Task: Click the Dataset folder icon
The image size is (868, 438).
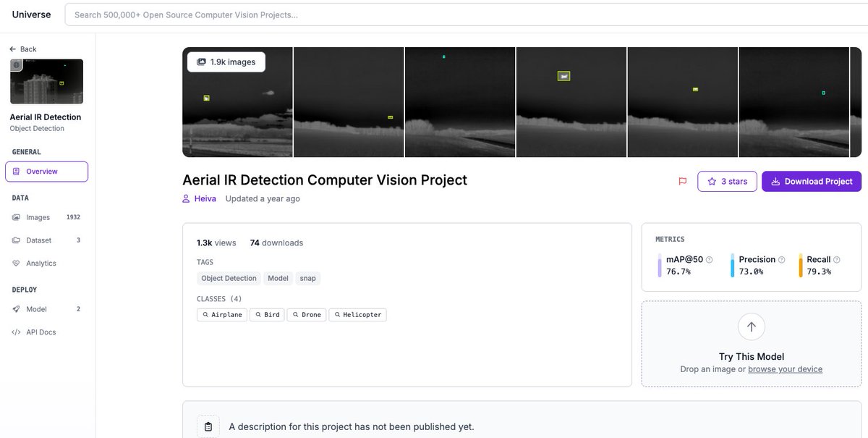Action: point(16,240)
